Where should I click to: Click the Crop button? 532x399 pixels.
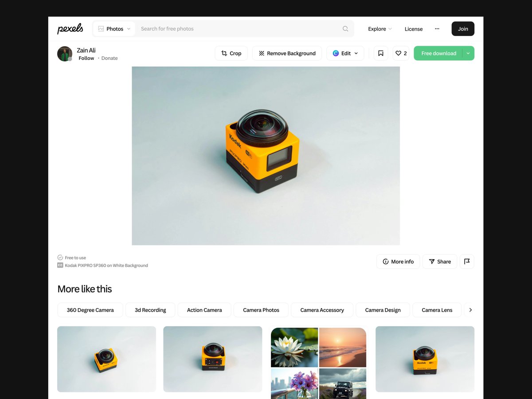[x=231, y=53]
